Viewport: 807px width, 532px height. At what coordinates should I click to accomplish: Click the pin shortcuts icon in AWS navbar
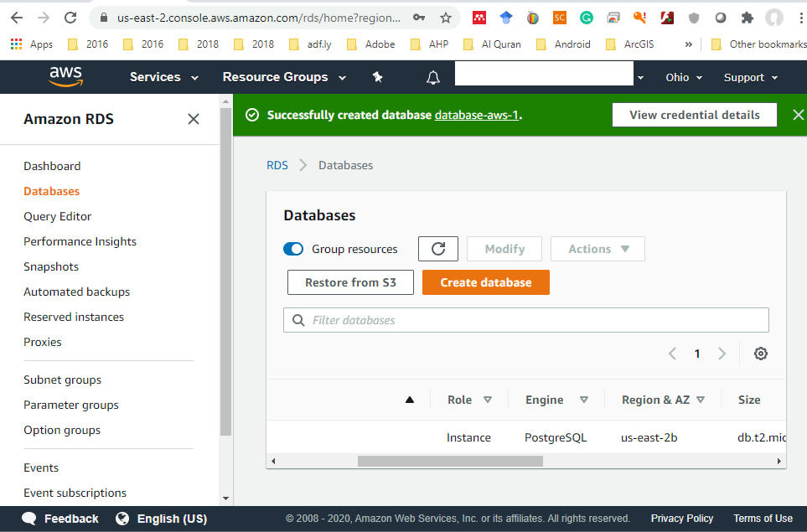pyautogui.click(x=378, y=77)
